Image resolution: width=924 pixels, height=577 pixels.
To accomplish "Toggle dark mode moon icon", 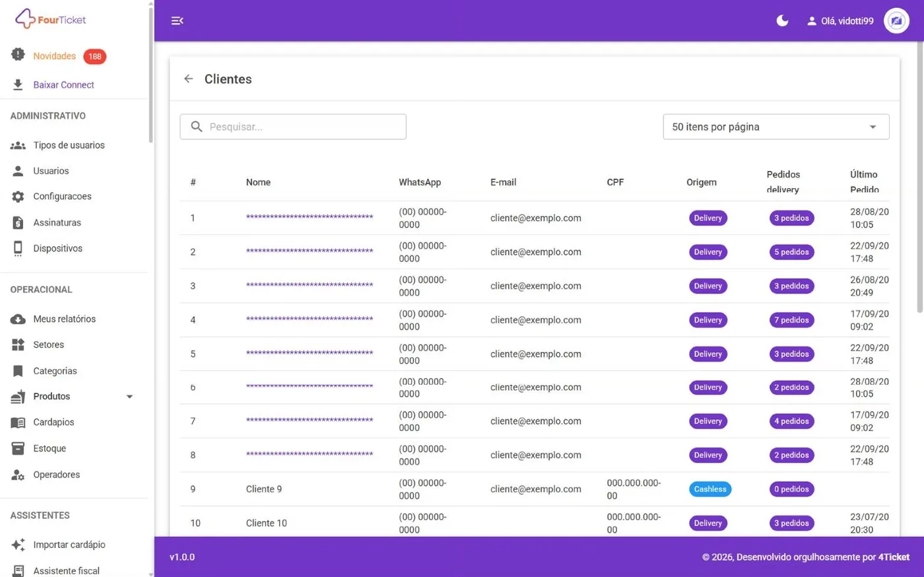I will tap(782, 20).
